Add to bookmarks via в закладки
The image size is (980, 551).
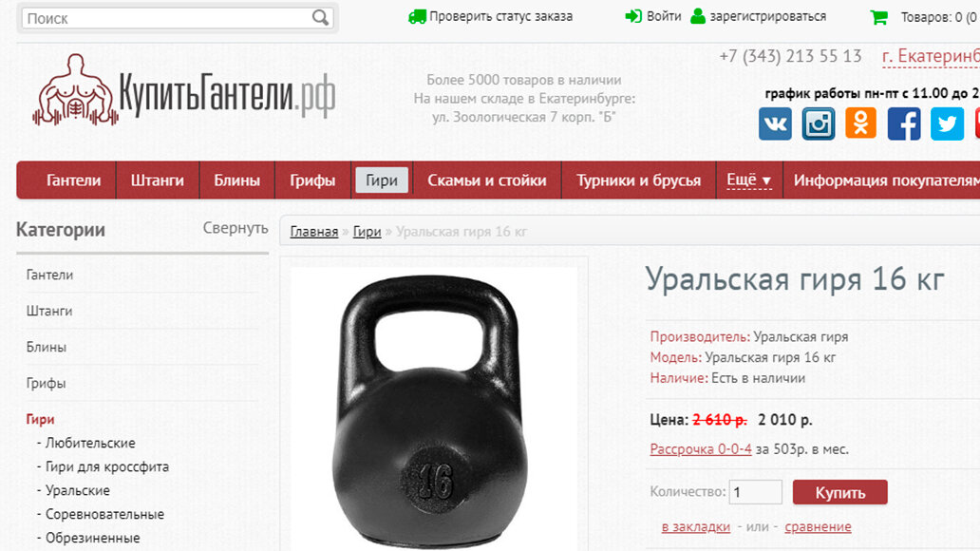click(696, 526)
